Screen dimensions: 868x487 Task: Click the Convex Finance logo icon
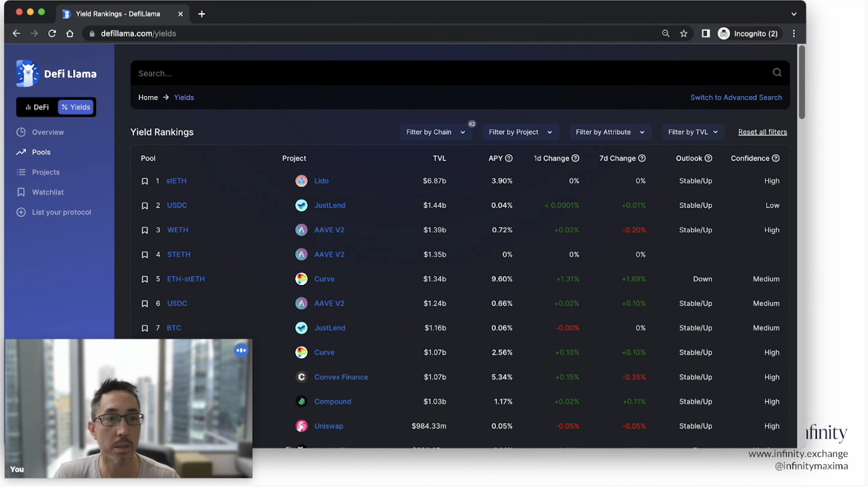301,377
